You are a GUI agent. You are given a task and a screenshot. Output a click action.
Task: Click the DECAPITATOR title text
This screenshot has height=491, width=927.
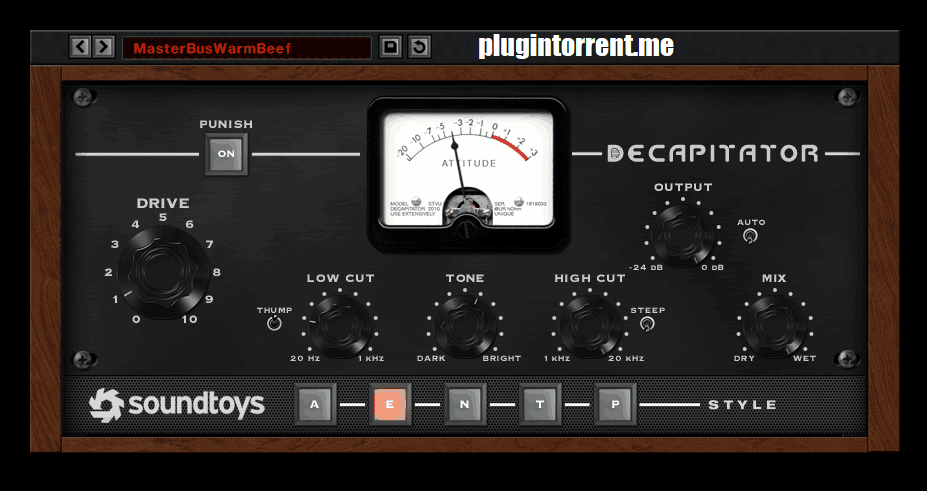pos(712,154)
